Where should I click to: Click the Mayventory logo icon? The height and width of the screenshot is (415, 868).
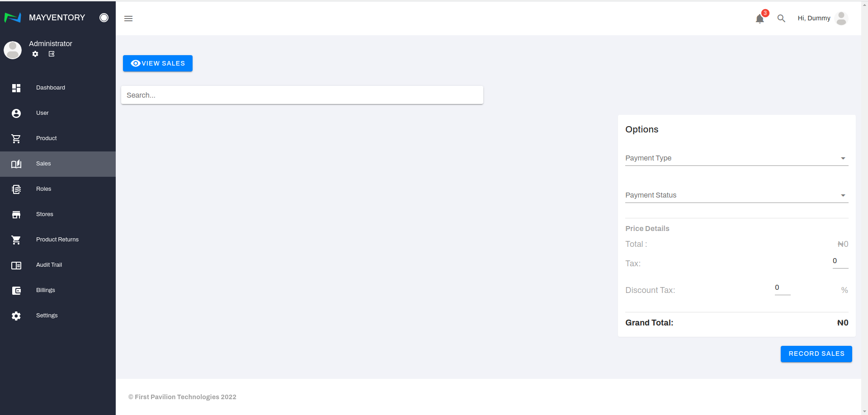pos(13,18)
